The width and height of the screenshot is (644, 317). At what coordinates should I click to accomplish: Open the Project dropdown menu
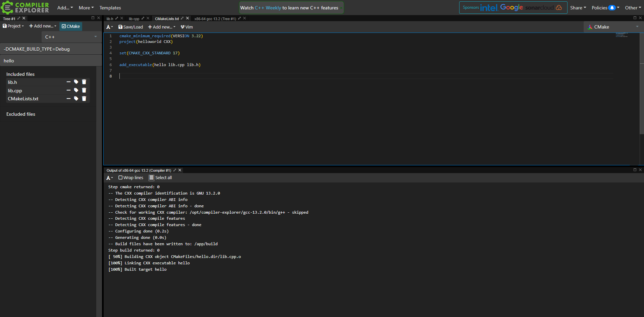coord(13,26)
